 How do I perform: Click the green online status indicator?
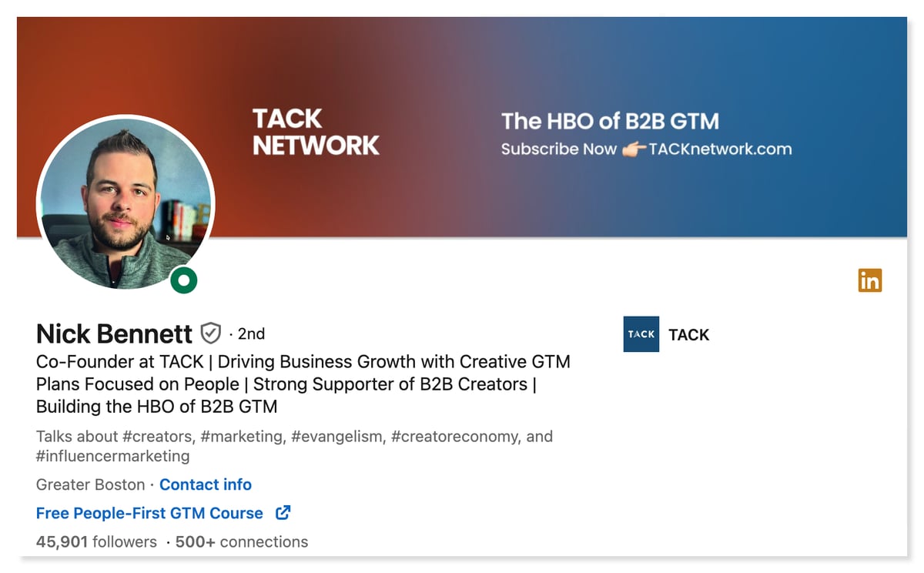tap(184, 280)
